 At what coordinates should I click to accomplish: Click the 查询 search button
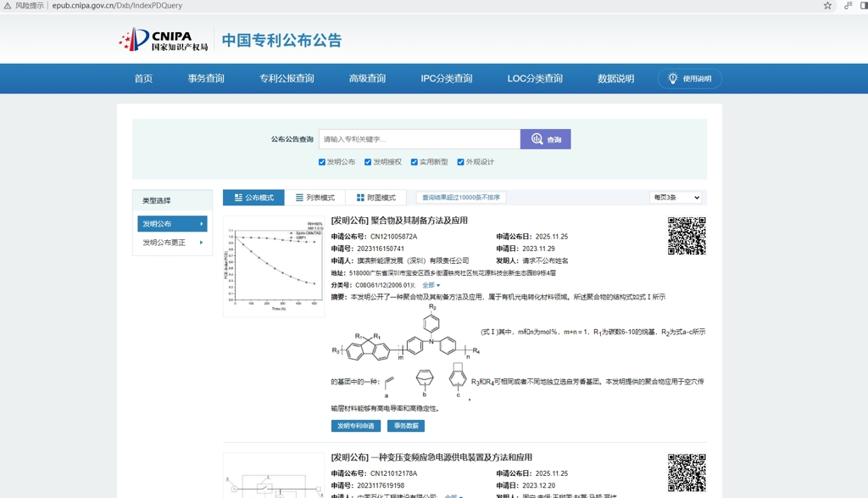pos(545,139)
